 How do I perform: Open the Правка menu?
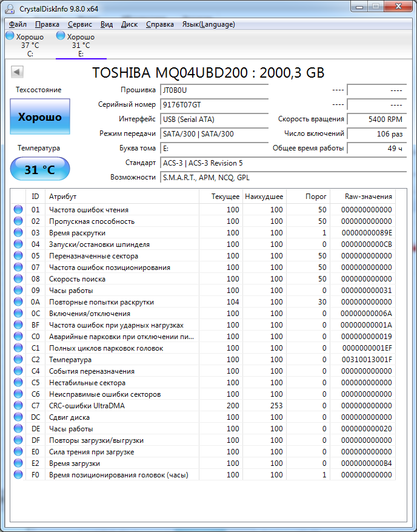[47, 24]
